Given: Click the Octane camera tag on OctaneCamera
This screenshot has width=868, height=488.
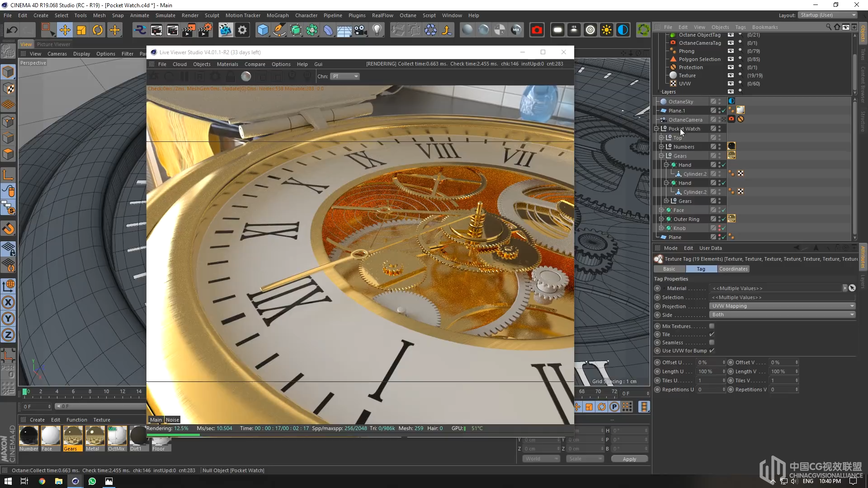Looking at the screenshot, I should coord(731,119).
